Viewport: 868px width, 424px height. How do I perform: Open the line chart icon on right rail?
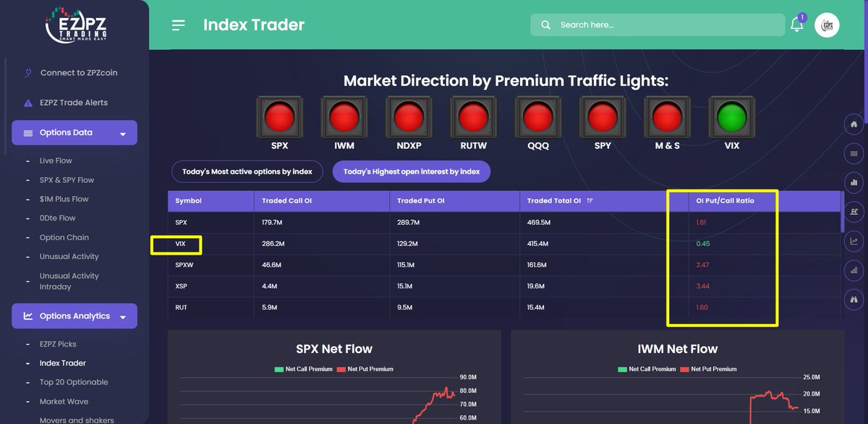coord(854,241)
